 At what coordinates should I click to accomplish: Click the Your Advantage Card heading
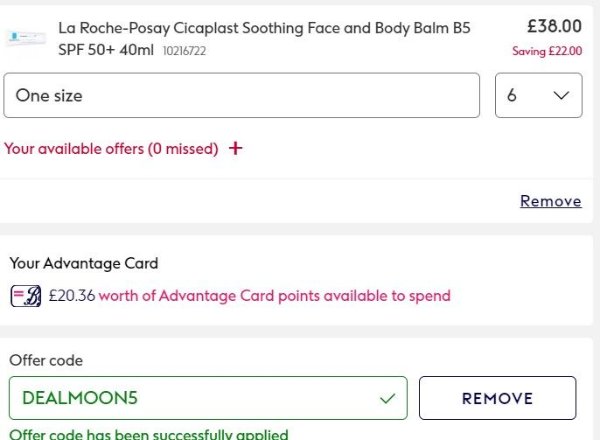click(84, 263)
